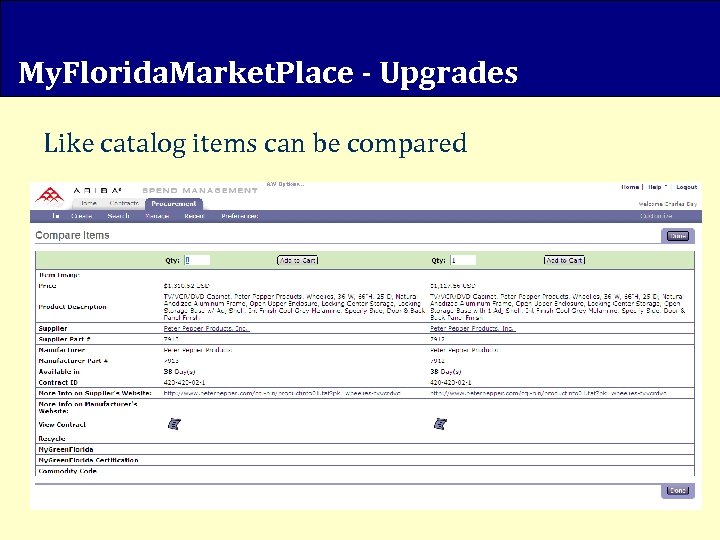The width and height of the screenshot is (720, 540).
Task: Switch to the Contracts tab
Action: click(x=124, y=203)
